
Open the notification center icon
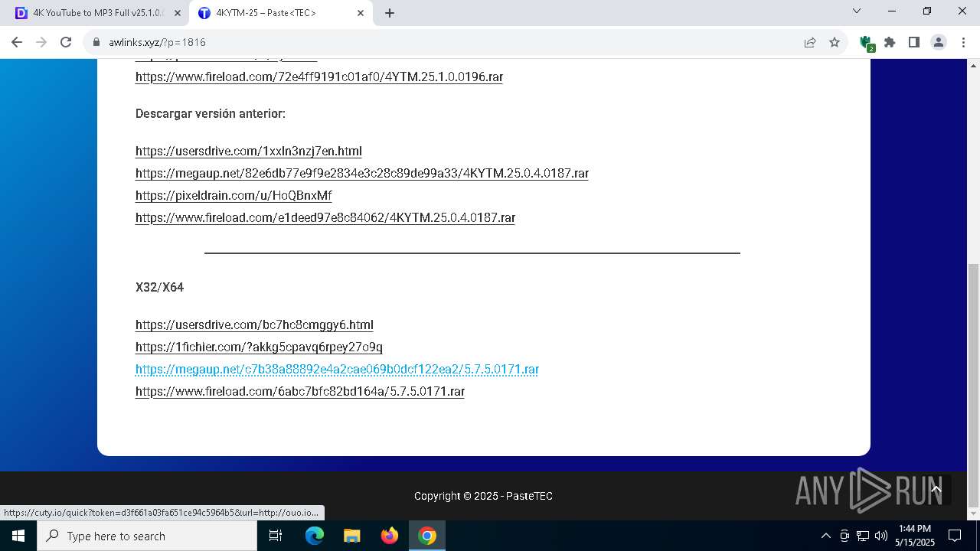[955, 536]
